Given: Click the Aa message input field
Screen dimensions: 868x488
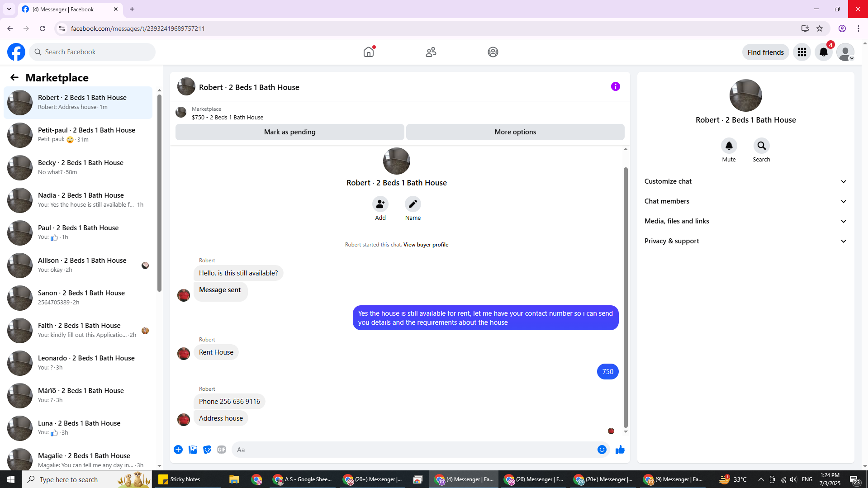Looking at the screenshot, I should [414, 450].
